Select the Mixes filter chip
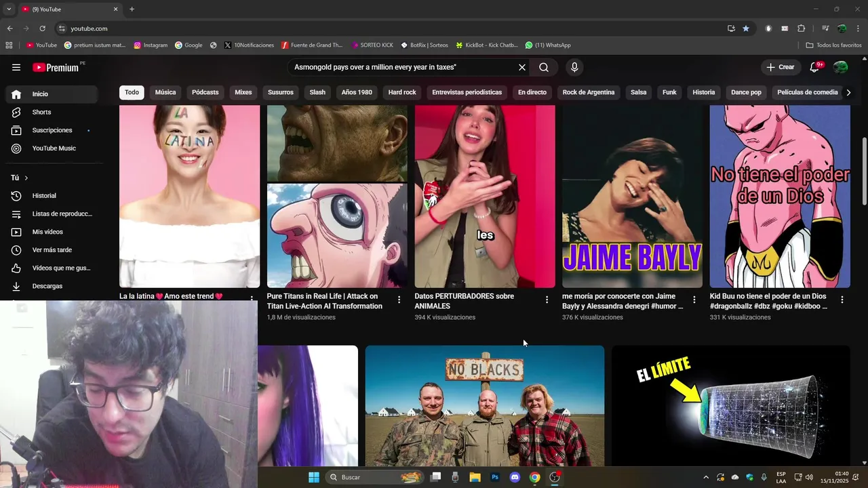Image resolution: width=868 pixels, height=488 pixels. [x=243, y=92]
